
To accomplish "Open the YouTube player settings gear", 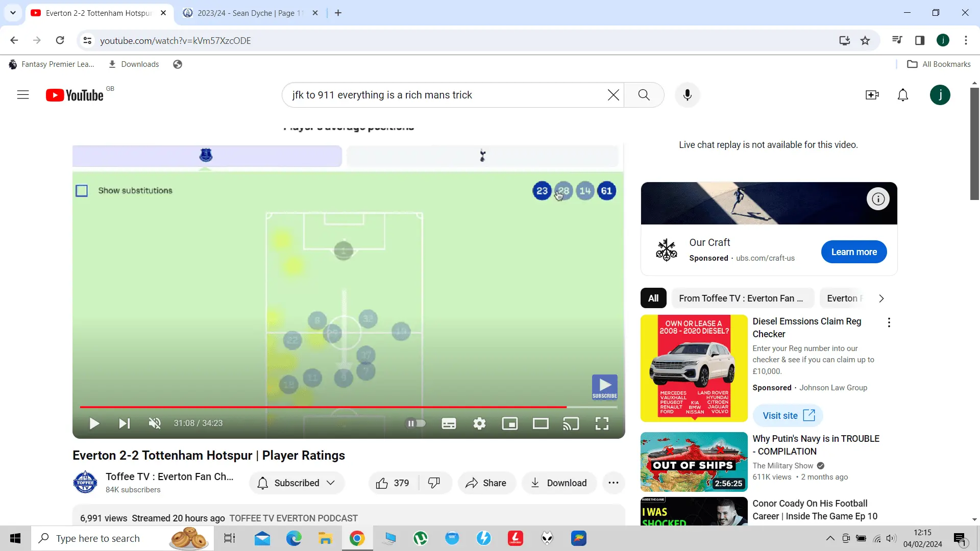I will click(x=479, y=423).
